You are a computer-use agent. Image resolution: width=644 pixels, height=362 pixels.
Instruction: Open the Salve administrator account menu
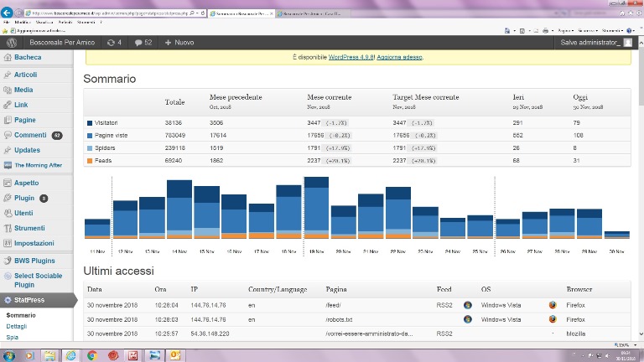click(x=596, y=42)
